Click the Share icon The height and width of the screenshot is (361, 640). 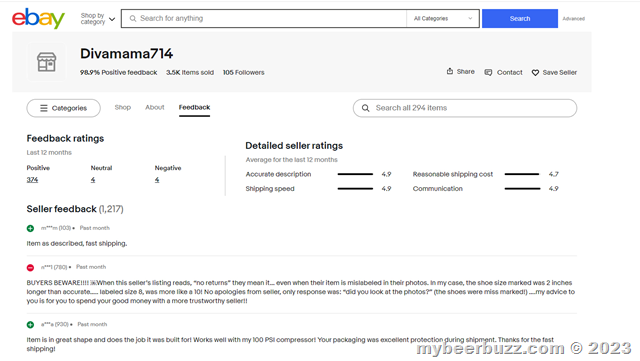coord(450,71)
